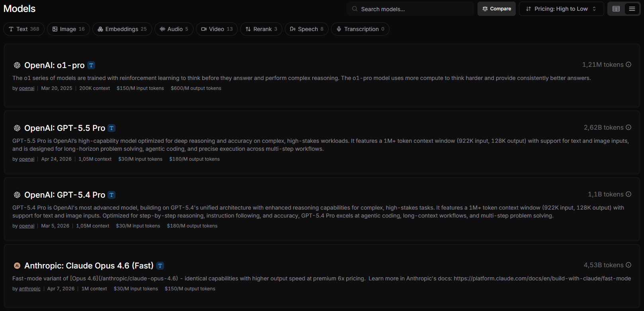This screenshot has height=311, width=644.
Task: Click the 4,53B tokens usage text
Action: pos(603,265)
